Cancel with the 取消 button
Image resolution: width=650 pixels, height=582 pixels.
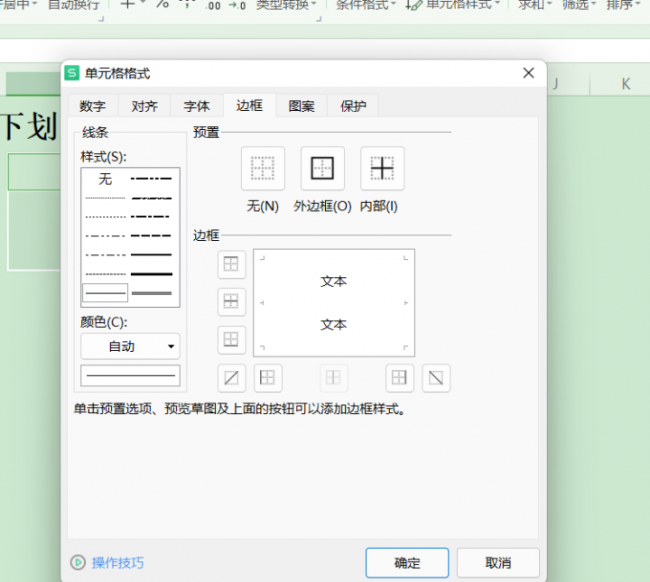tap(498, 563)
